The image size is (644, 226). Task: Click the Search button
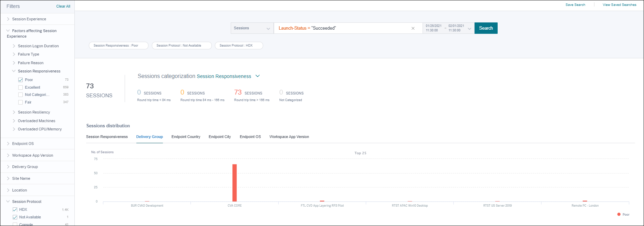486,28
